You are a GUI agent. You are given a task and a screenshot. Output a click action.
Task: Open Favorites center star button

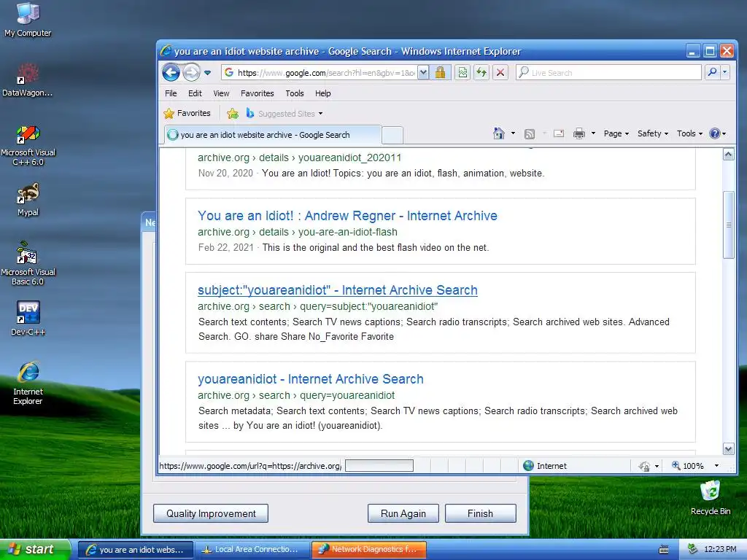[x=187, y=113]
